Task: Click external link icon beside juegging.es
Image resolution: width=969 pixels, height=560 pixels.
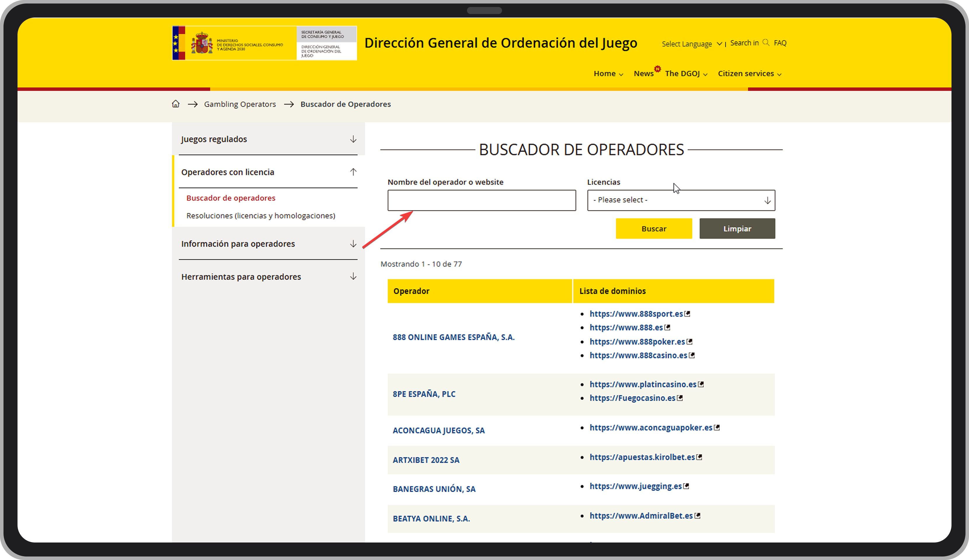Action: coord(686,486)
